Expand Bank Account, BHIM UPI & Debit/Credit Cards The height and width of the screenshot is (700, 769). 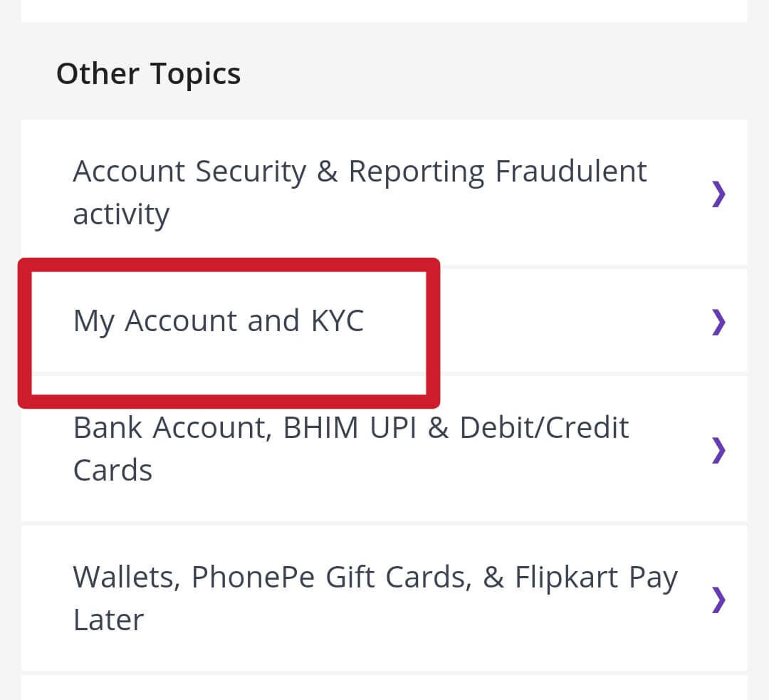tap(351, 449)
